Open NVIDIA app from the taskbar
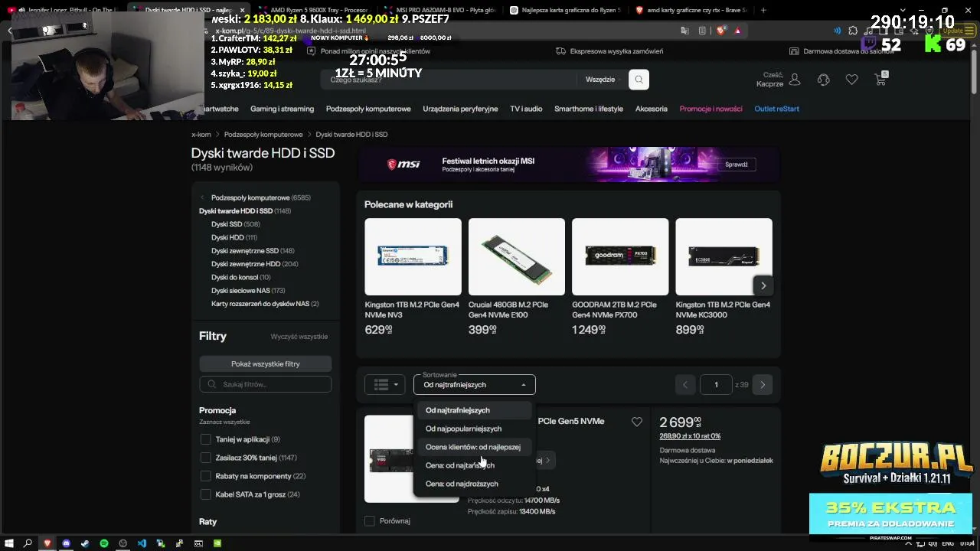The image size is (980, 551). click(217, 543)
